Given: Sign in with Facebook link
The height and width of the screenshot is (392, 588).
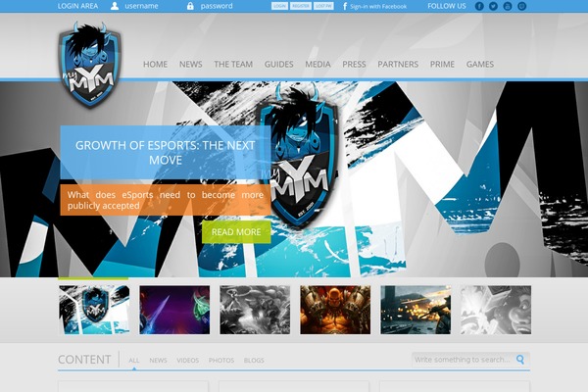Looking at the screenshot, I should (374, 7).
